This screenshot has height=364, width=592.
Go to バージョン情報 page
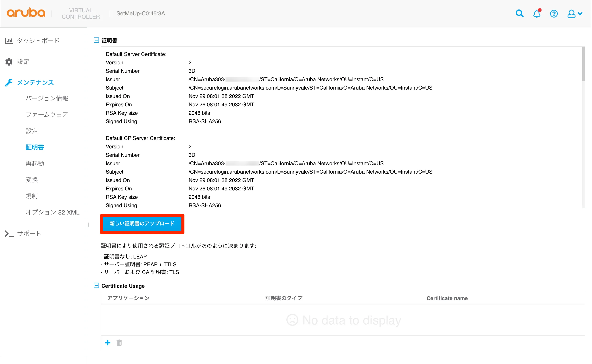pos(47,98)
